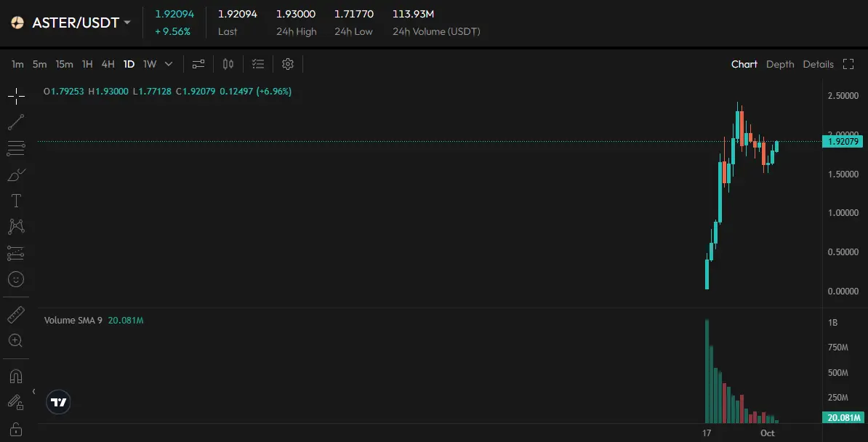This screenshot has width=868, height=442.
Task: Expand more timeframe intervals chevron
Action: coord(169,64)
